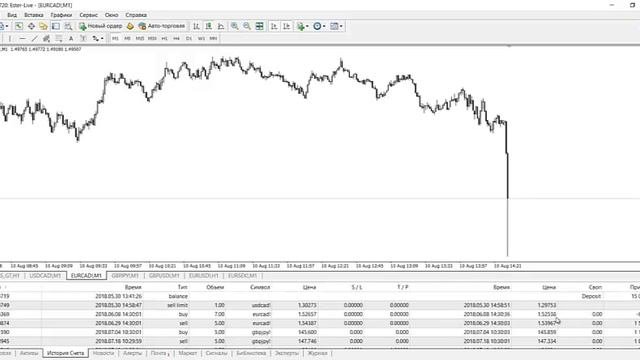Toggle MN timeframe button
This screenshot has width=640, height=360.
213,38
